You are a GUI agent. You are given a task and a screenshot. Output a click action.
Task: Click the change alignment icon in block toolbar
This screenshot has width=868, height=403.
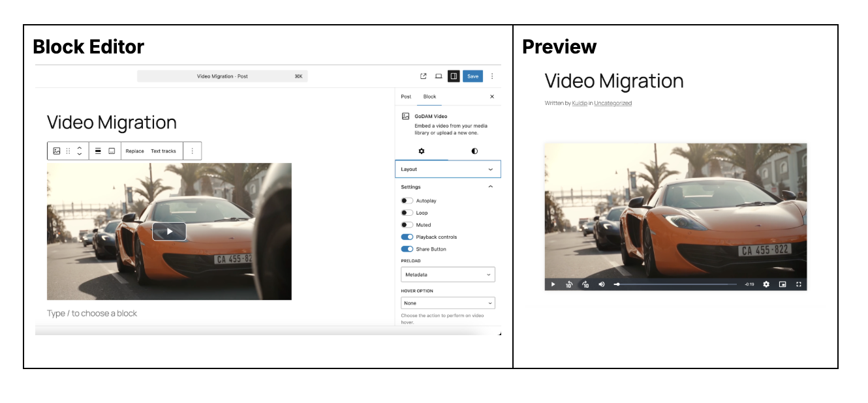coord(97,151)
